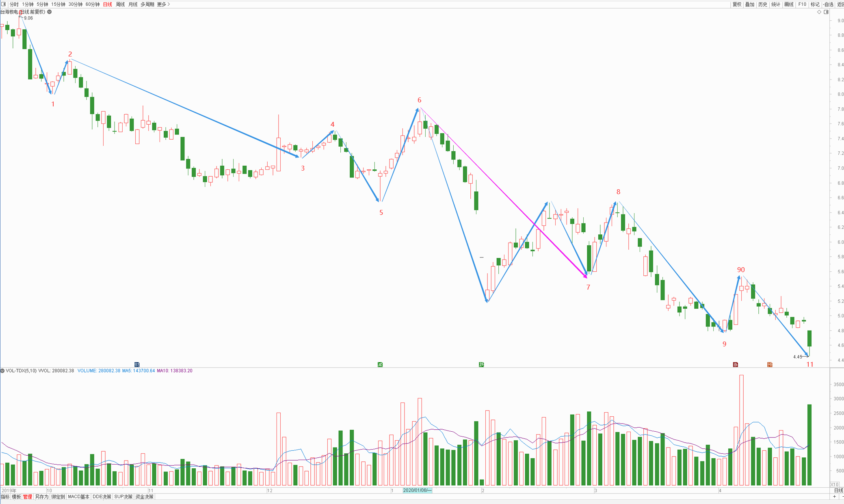Open the 统计 statistics button
Viewport: 844px width, 504px height.
tap(776, 4)
